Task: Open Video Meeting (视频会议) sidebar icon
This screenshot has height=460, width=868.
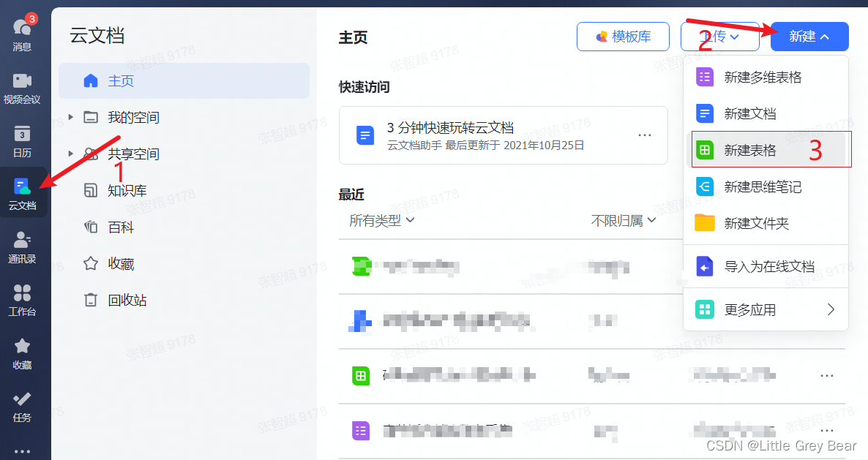Action: pos(22,88)
